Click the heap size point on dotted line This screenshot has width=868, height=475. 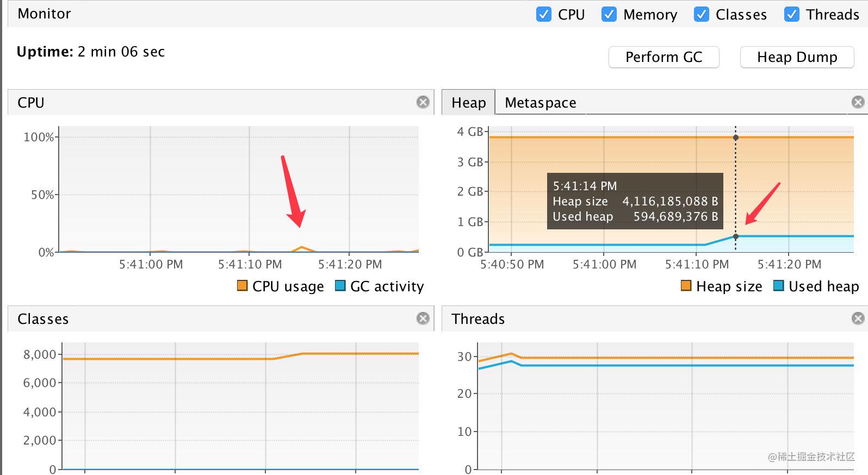click(736, 137)
